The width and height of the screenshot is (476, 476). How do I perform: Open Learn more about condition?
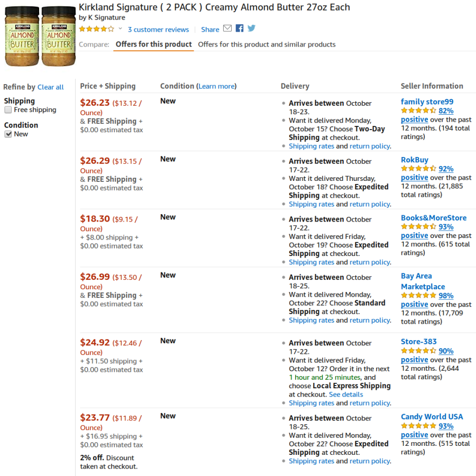pyautogui.click(x=217, y=86)
